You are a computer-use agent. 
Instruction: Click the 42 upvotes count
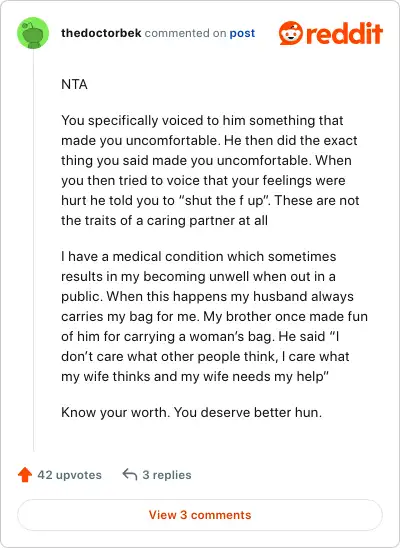click(70, 475)
